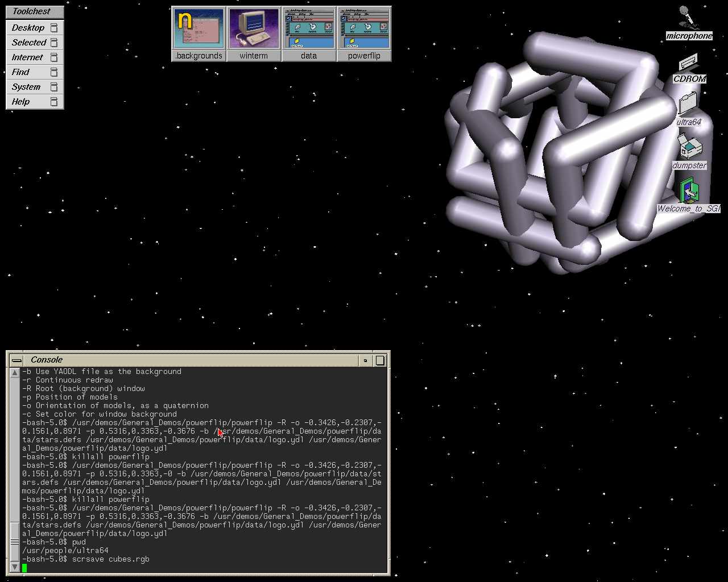Open the Internet toolchest menu
This screenshot has height=582, width=728.
pyautogui.click(x=35, y=57)
